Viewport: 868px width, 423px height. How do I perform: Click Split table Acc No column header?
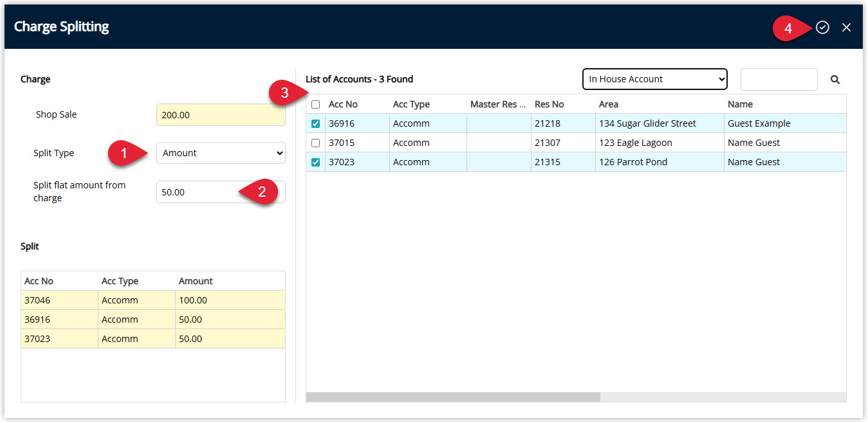pyautogui.click(x=39, y=281)
